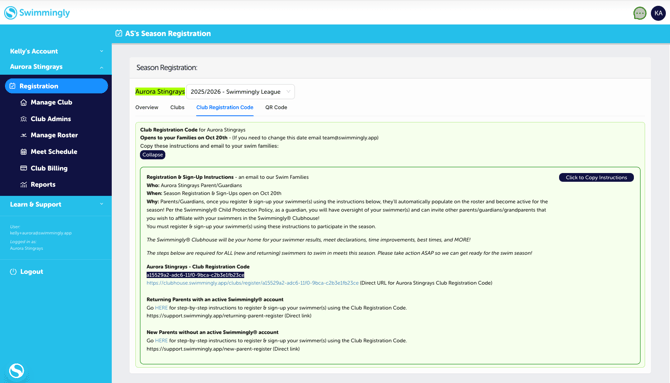This screenshot has width=670, height=383.
Task: Open Club Admins page
Action: point(51,119)
